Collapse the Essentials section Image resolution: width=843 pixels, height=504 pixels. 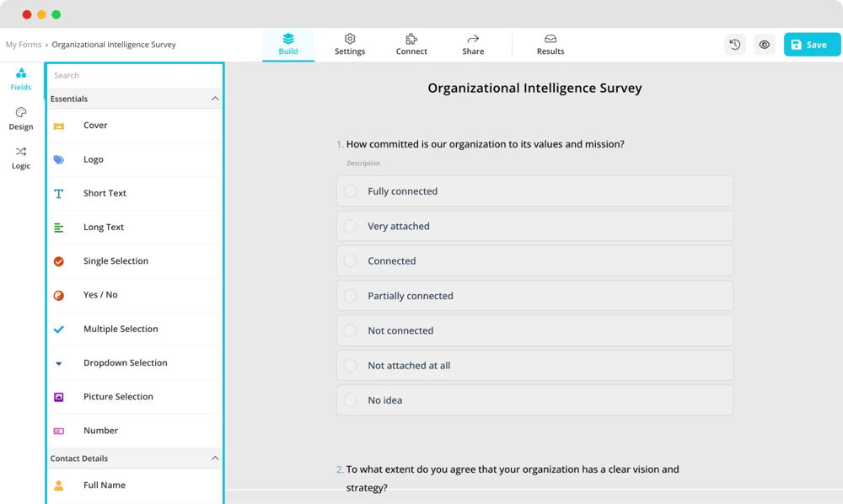pos(215,99)
